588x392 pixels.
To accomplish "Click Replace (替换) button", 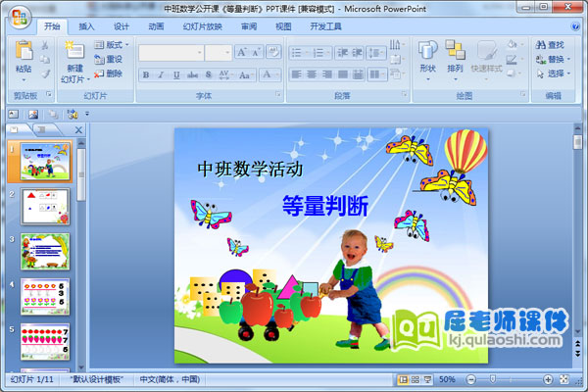I will [553, 59].
